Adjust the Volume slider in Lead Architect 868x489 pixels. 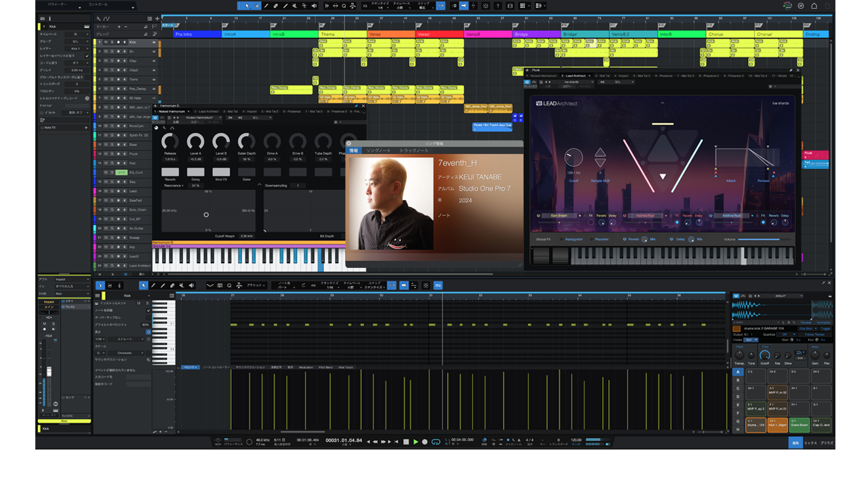click(x=764, y=239)
